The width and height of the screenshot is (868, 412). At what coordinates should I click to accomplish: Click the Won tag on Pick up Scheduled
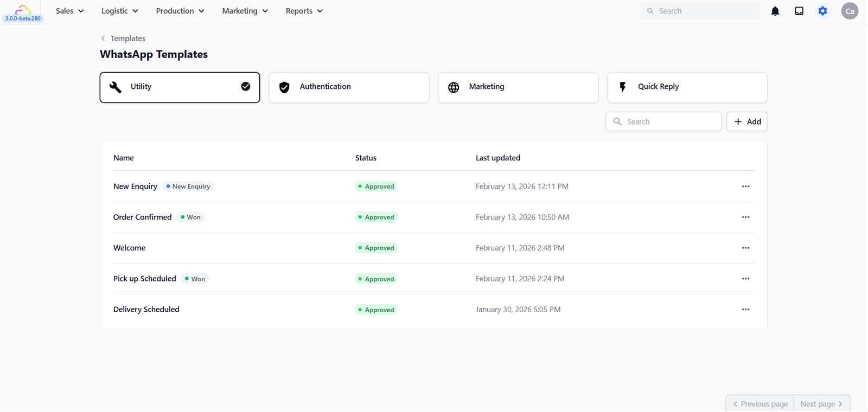tap(195, 279)
